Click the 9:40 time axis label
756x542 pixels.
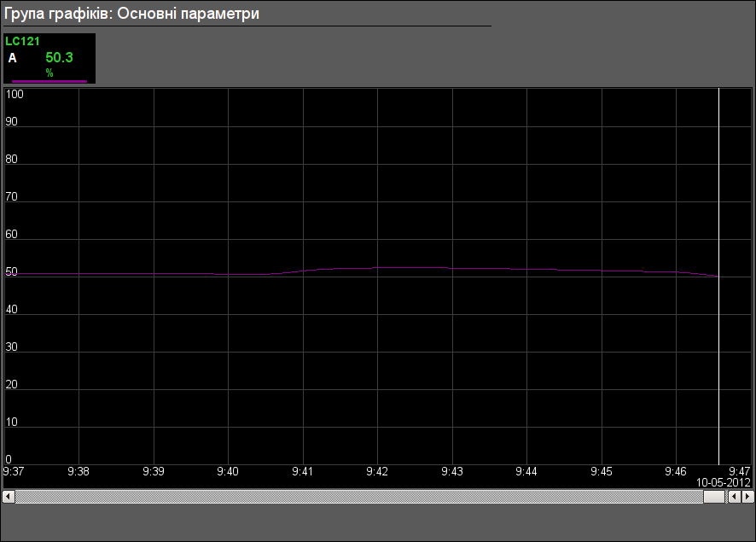pyautogui.click(x=228, y=471)
